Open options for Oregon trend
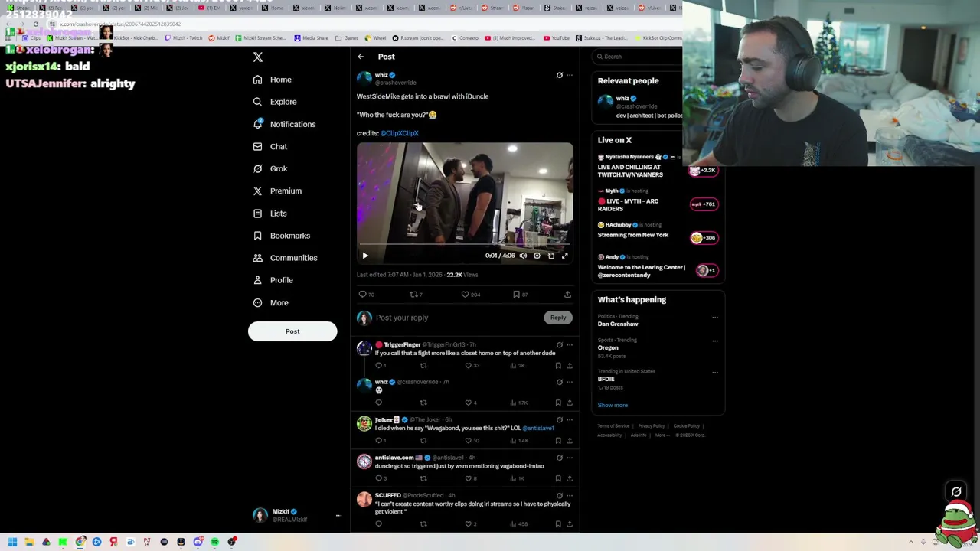 tap(715, 341)
